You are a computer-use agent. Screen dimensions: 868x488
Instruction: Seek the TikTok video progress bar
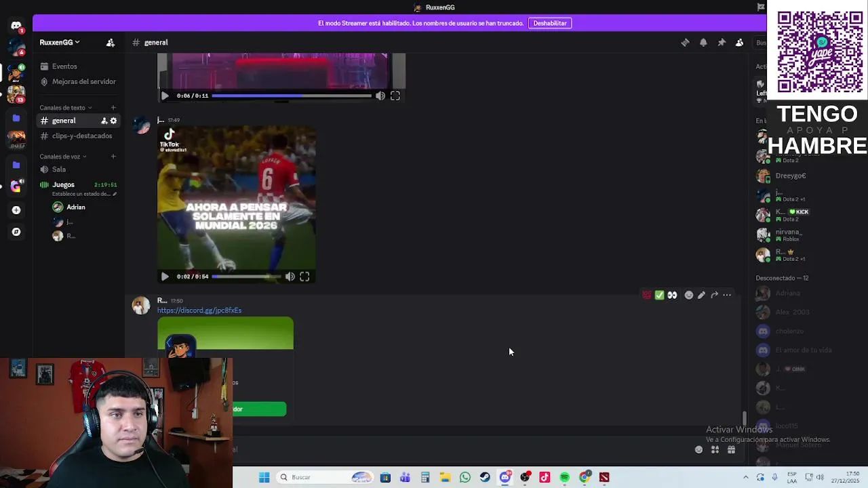pos(246,277)
